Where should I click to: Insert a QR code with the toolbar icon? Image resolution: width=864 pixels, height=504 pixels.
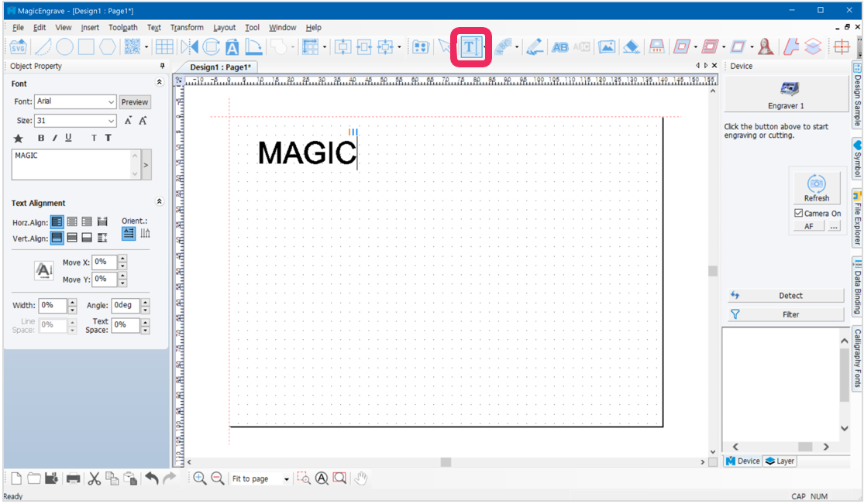tap(133, 47)
